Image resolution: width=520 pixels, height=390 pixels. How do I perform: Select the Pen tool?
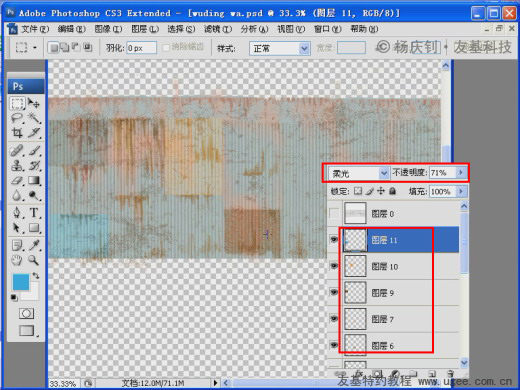(17, 212)
